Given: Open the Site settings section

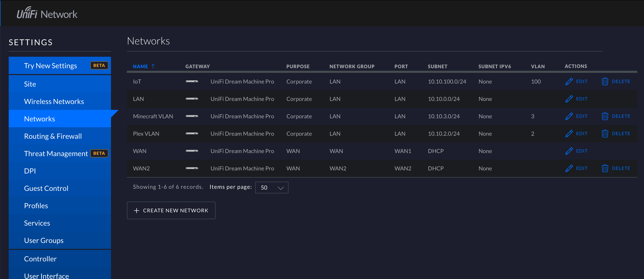Looking at the screenshot, I should coord(60,84).
